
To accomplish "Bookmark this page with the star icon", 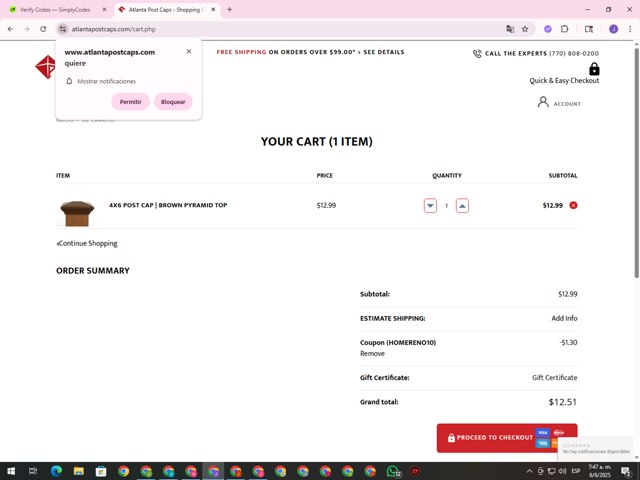I will point(525,29).
